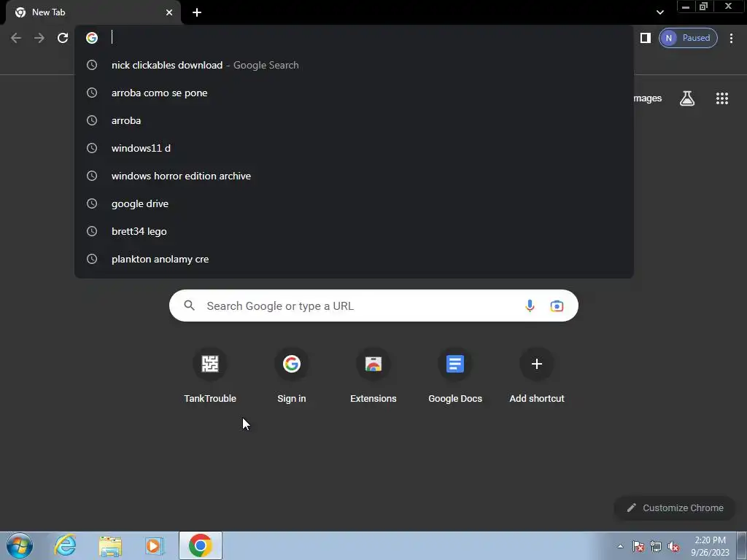The width and height of the screenshot is (747, 560).
Task: Click the muted volume tray icon
Action: tap(673, 546)
